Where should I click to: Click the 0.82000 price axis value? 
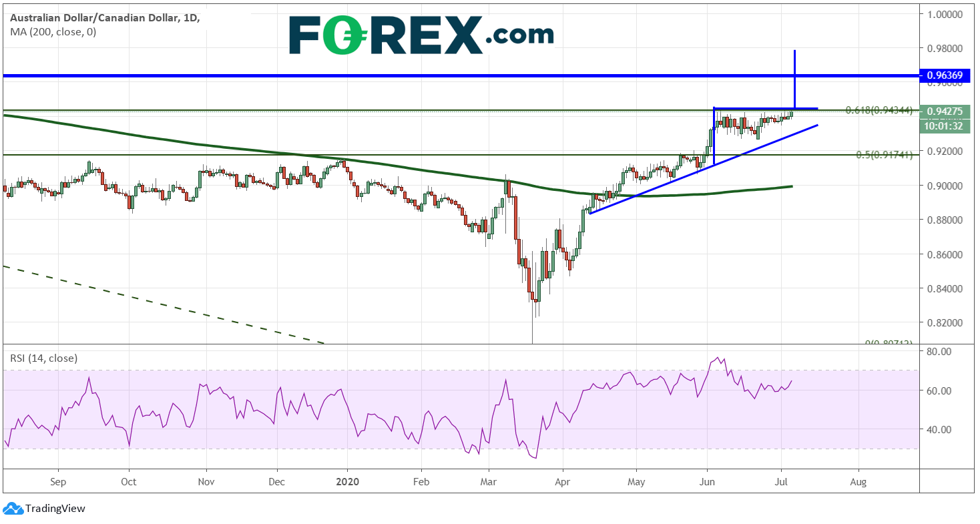(945, 322)
